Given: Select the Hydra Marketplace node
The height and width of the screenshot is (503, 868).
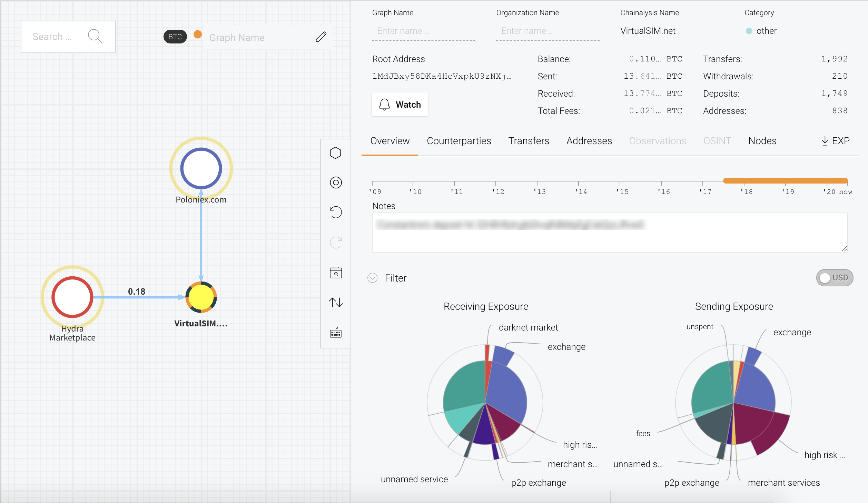Looking at the screenshot, I should [x=72, y=297].
